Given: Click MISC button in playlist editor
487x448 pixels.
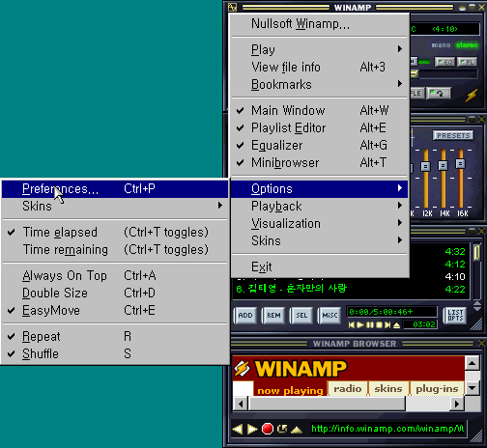Looking at the screenshot, I should [329, 316].
